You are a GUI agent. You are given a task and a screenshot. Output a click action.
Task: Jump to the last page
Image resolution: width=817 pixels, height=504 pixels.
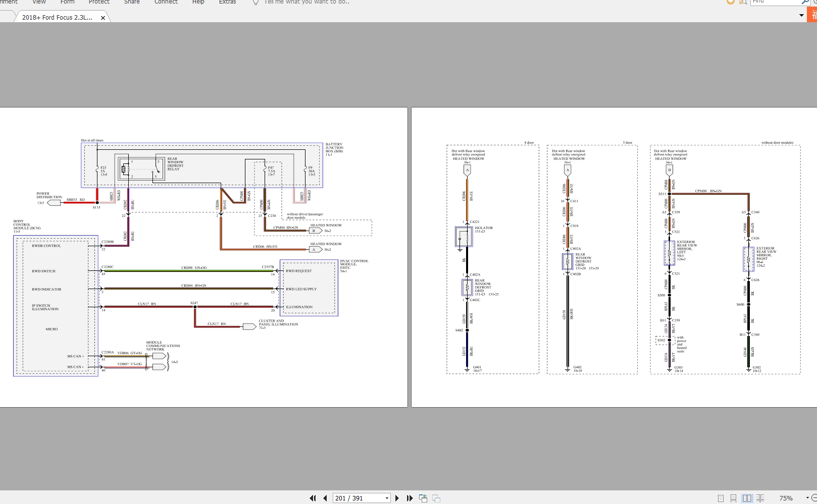410,498
